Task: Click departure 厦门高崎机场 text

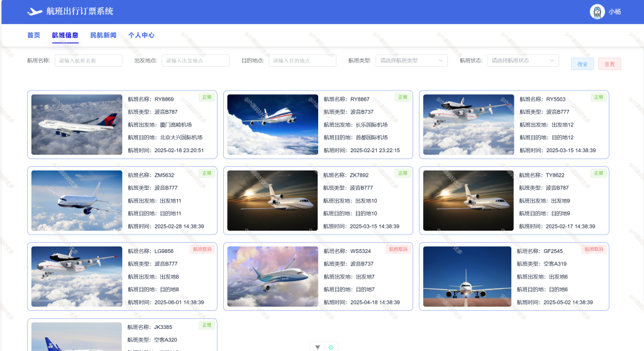Action: 176,125
